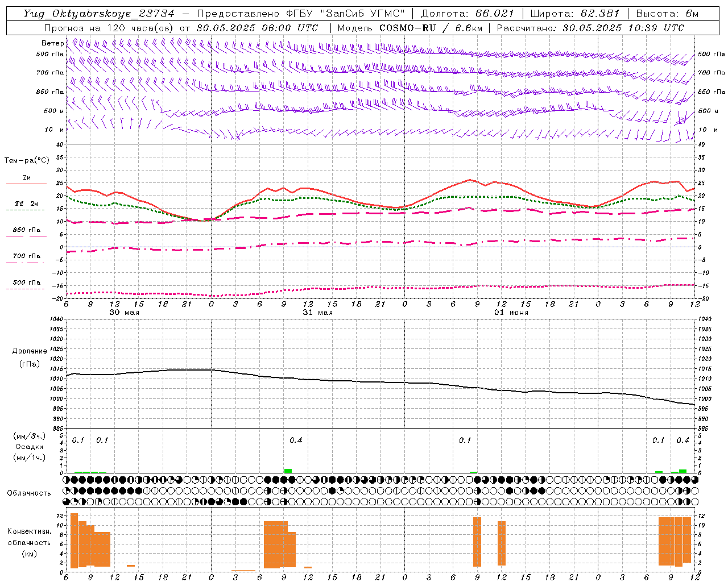Click the 'Облачность' cloudiness label

29,493
